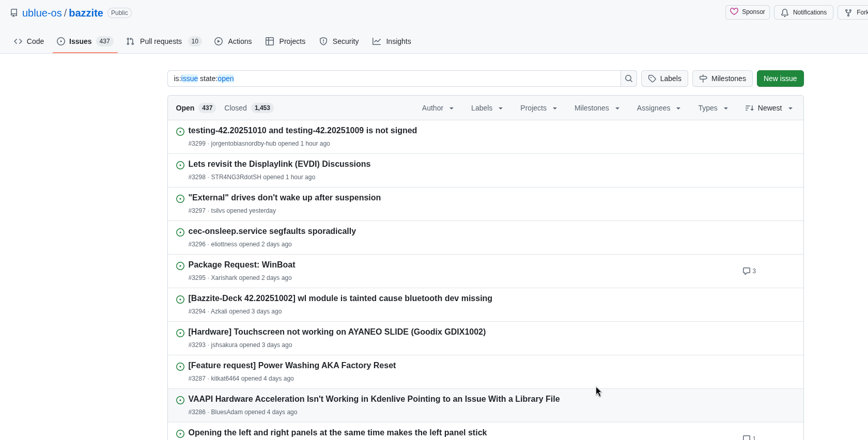868x440 pixels.
Task: Click the search magnifier button
Action: click(x=629, y=78)
